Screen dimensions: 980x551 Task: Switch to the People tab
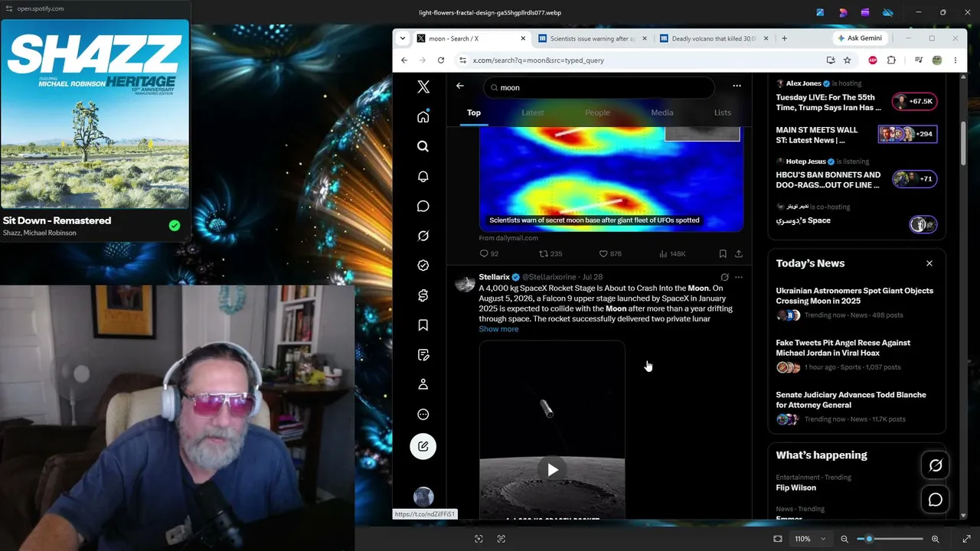597,112
